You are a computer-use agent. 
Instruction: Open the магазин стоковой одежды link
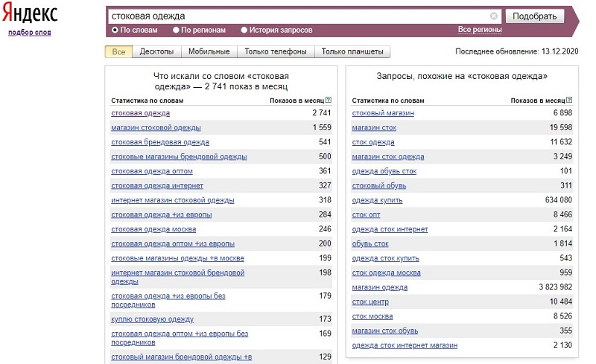coord(156,128)
